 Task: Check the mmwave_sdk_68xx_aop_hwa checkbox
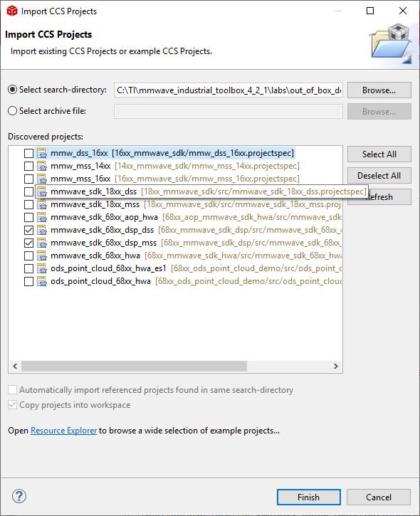tap(28, 218)
